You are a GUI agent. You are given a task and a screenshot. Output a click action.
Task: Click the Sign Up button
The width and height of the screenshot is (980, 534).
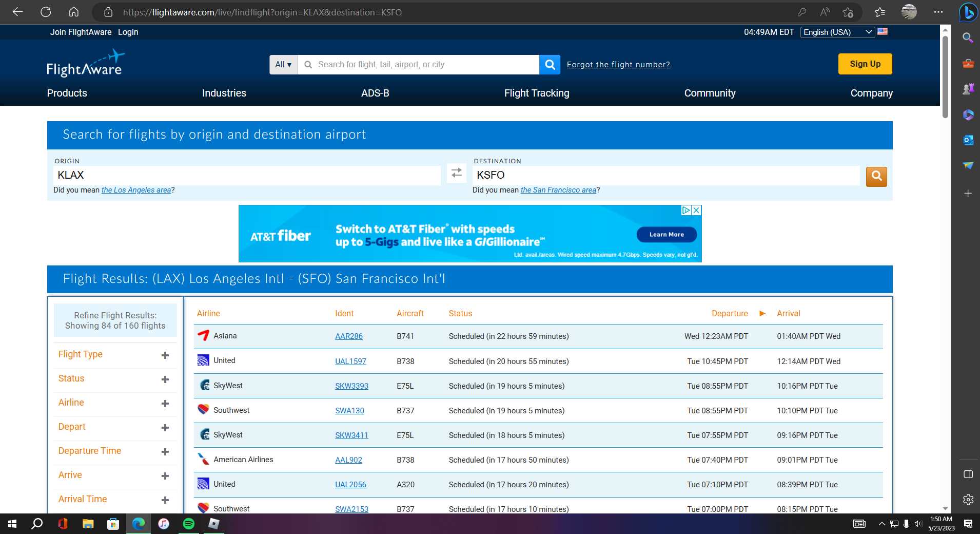tap(865, 64)
